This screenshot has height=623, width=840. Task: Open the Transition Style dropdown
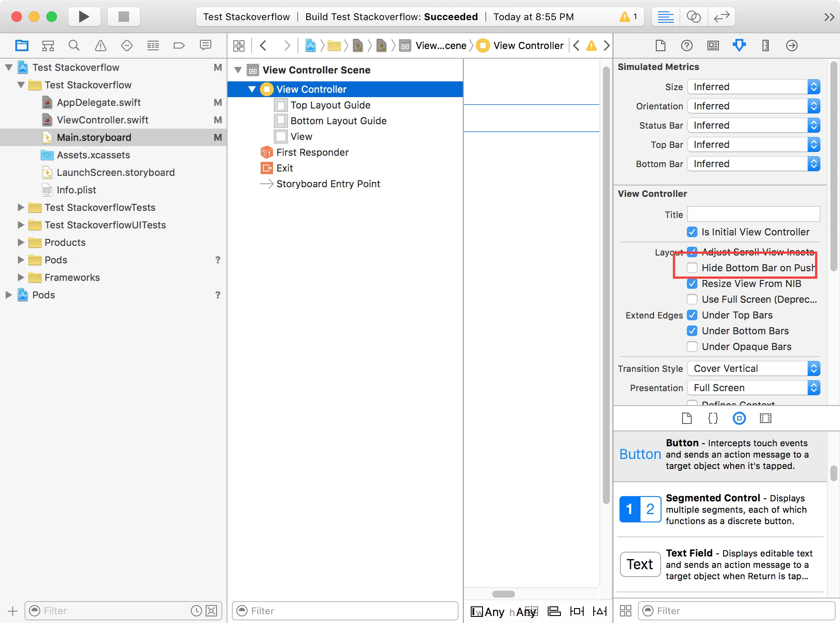(x=753, y=368)
